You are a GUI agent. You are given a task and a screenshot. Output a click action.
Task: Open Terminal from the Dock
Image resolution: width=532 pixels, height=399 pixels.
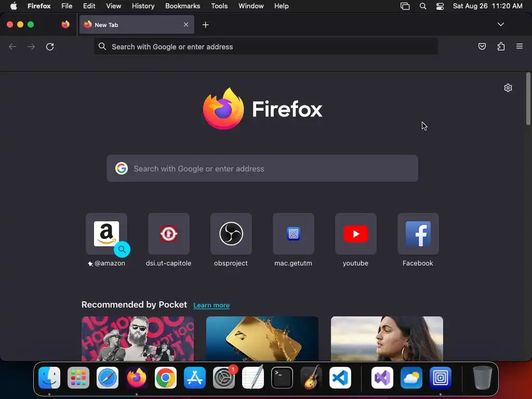click(282, 378)
